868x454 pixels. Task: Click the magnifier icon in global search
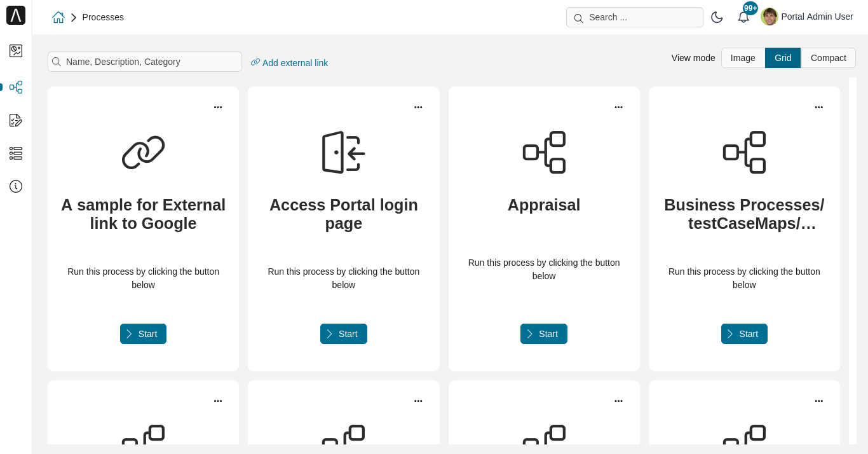tap(578, 18)
